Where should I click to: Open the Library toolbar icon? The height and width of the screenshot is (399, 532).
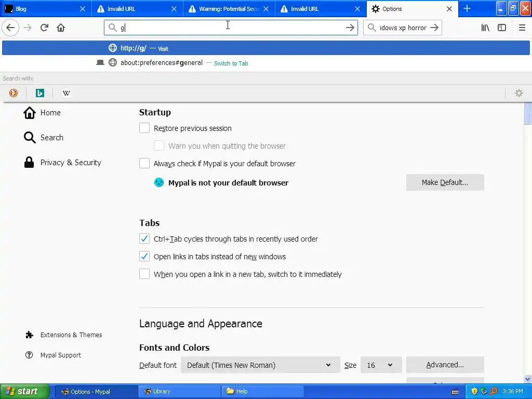(486, 28)
